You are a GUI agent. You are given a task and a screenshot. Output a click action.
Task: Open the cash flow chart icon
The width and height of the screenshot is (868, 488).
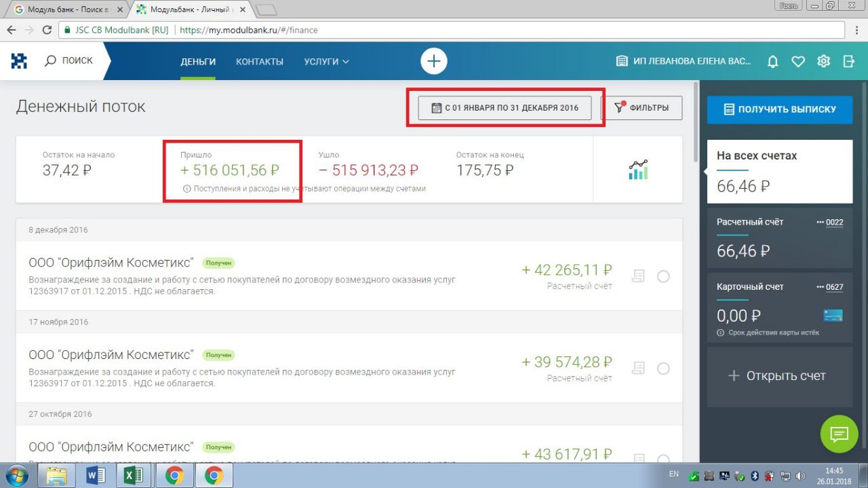638,170
